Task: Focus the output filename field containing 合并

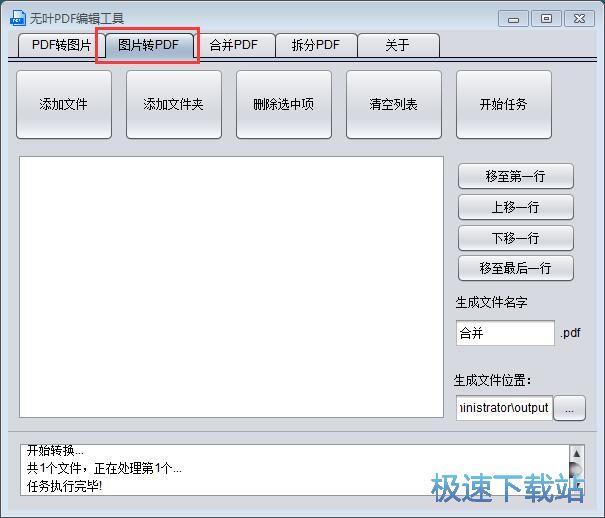Action: coord(505,333)
